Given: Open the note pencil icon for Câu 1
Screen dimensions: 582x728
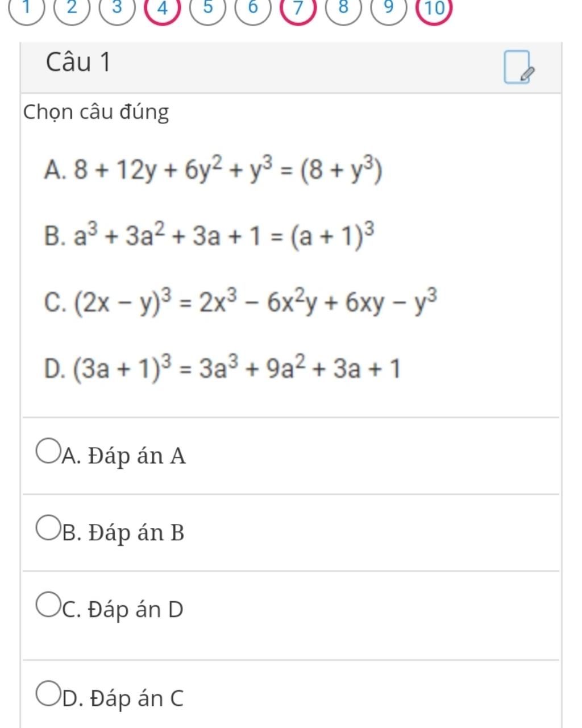Looking at the screenshot, I should pos(518,68).
